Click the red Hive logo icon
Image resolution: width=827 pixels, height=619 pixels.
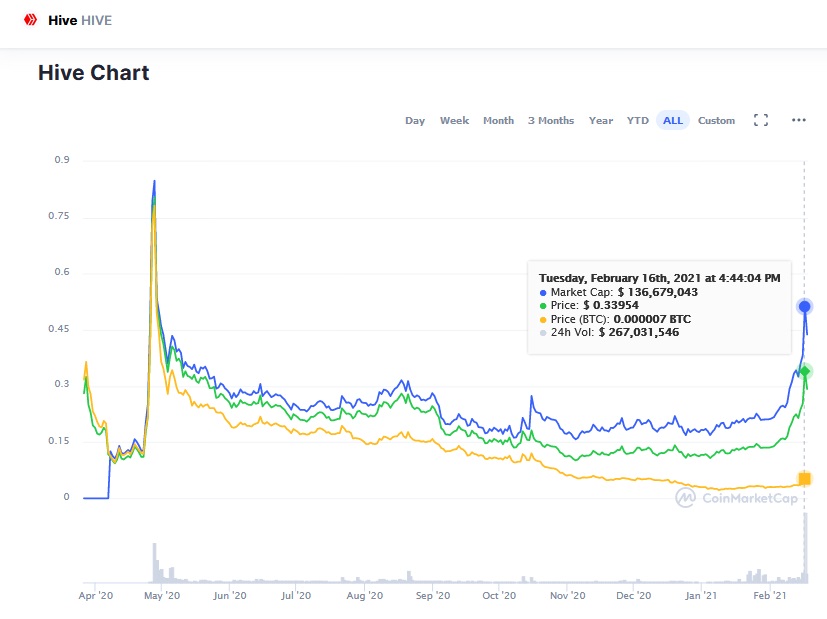tap(31, 20)
